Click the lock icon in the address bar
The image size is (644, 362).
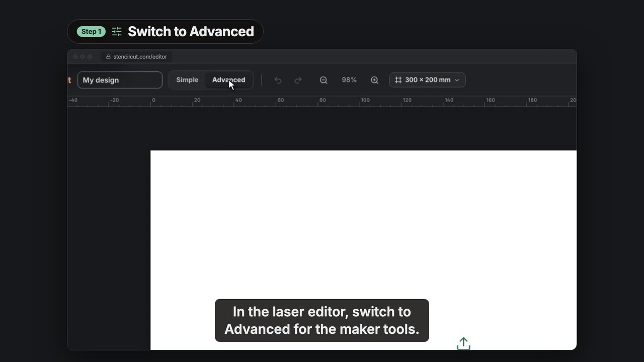click(x=108, y=57)
